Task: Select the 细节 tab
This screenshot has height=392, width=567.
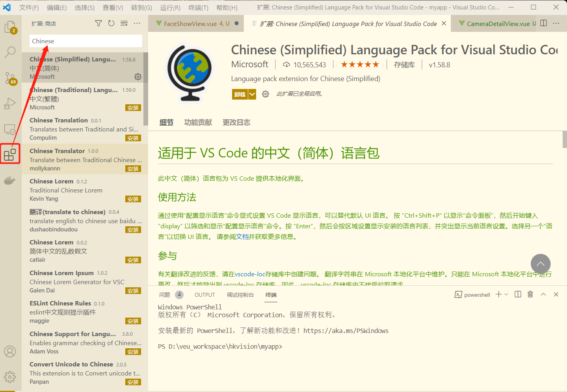Action: pyautogui.click(x=166, y=122)
